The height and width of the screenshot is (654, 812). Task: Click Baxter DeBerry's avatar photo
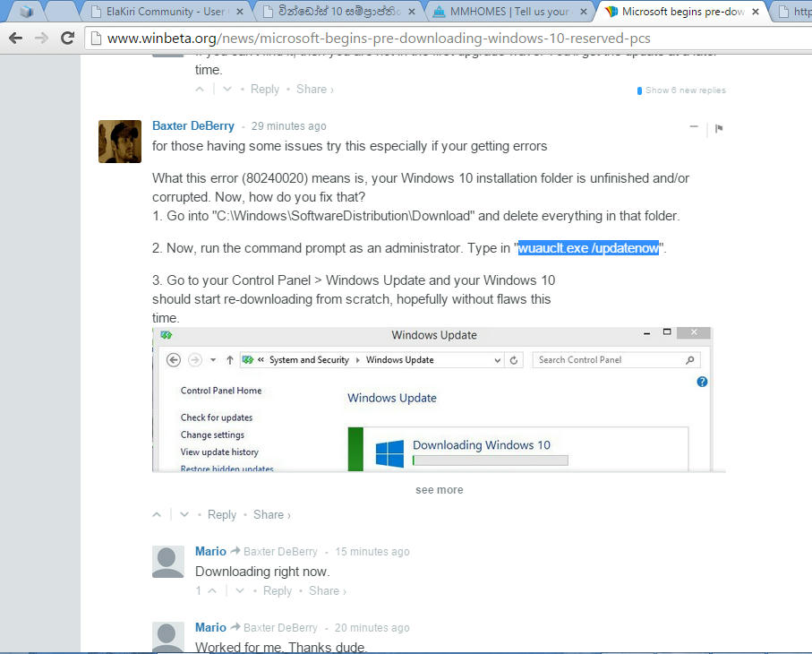[x=120, y=142]
